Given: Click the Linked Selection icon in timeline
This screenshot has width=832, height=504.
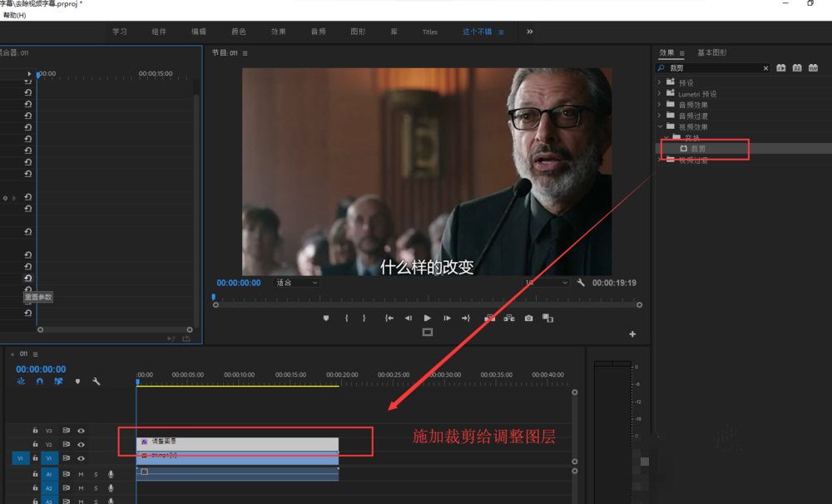Looking at the screenshot, I should (58, 381).
